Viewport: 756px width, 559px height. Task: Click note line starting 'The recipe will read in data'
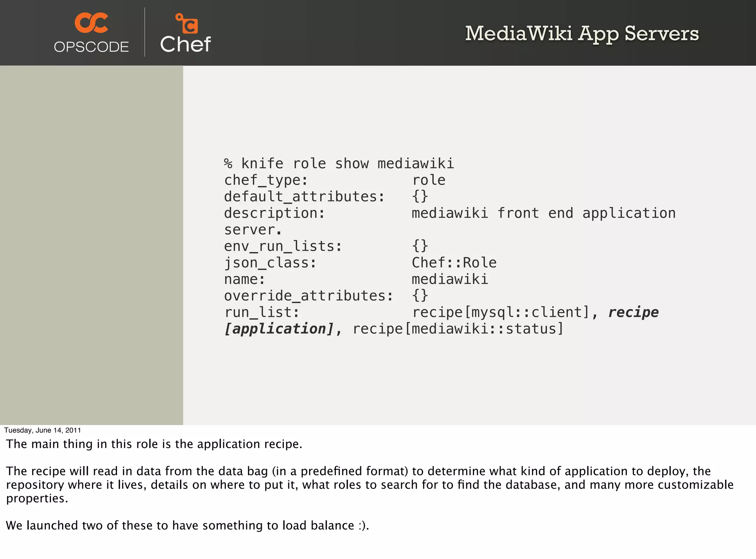358,471
